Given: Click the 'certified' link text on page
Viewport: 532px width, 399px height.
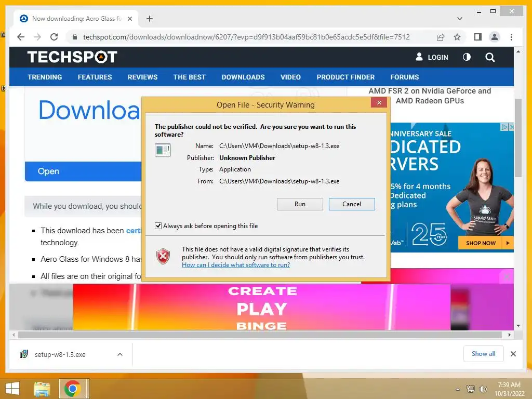Looking at the screenshot, I should (134, 231).
